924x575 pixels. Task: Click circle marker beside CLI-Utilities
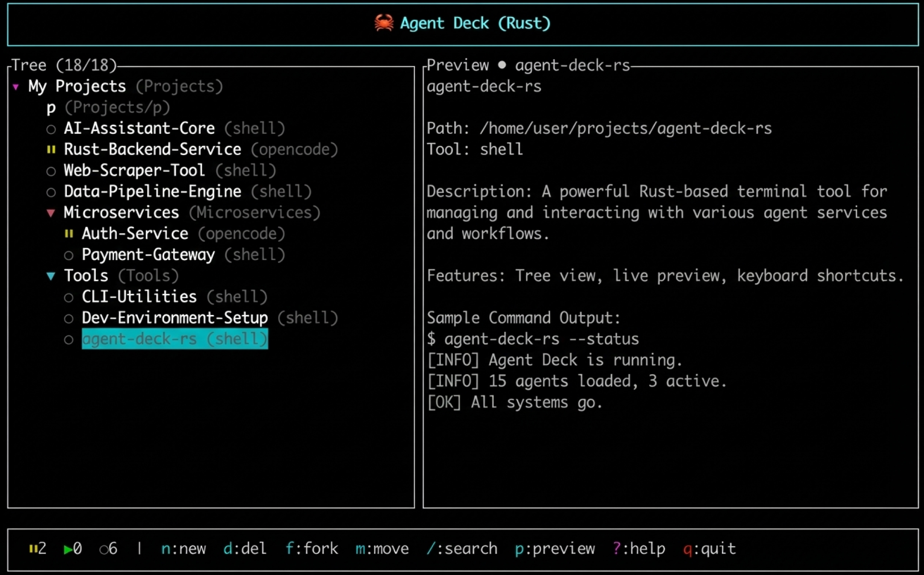pos(69,298)
